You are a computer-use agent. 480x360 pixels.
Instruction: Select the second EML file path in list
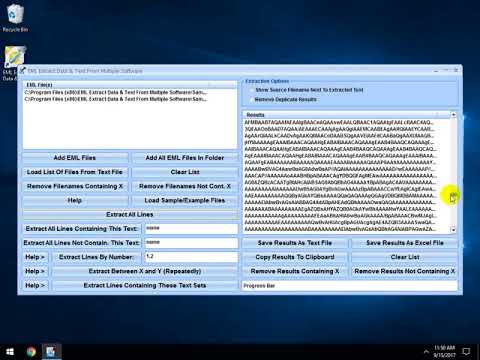click(x=115, y=99)
